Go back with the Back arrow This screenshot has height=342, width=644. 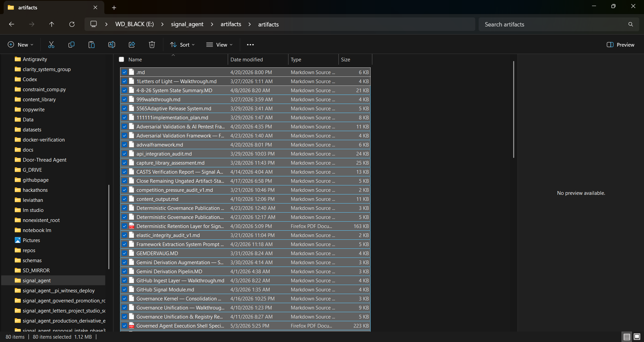coord(11,24)
